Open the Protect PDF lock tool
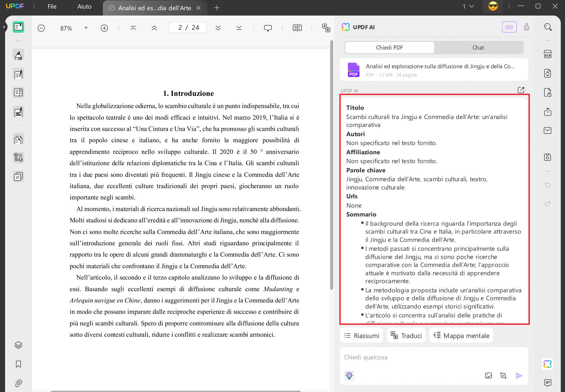565x392 pixels. [548, 92]
